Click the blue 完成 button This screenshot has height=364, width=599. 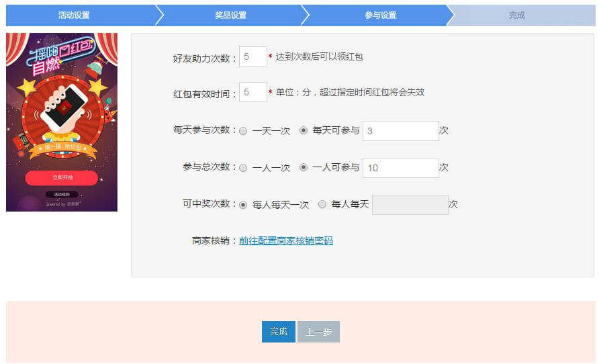click(279, 332)
